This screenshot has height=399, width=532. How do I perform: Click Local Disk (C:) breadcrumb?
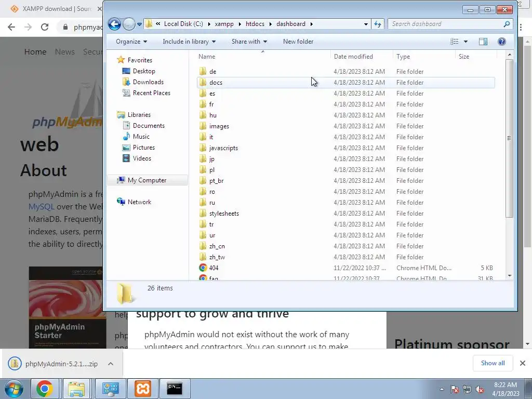coord(183,24)
